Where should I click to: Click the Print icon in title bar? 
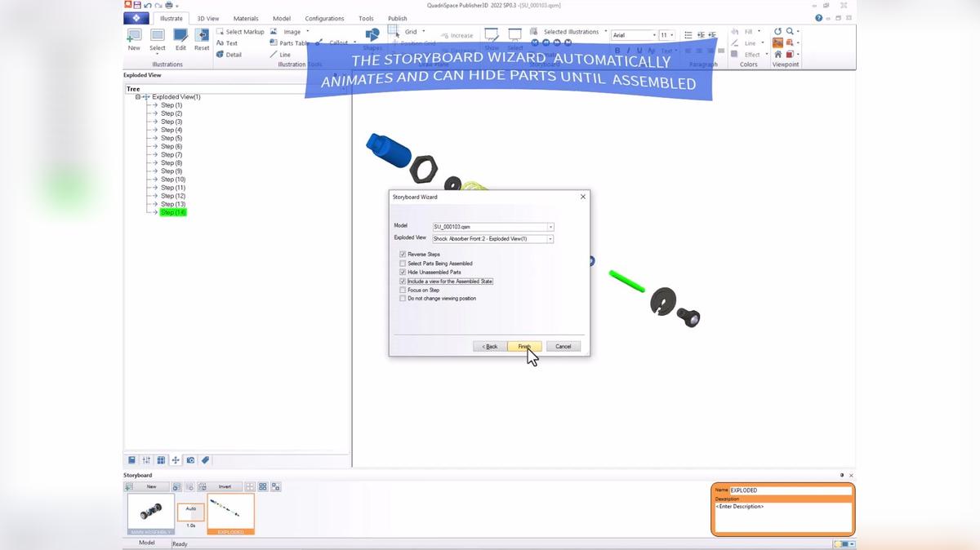point(167,5)
